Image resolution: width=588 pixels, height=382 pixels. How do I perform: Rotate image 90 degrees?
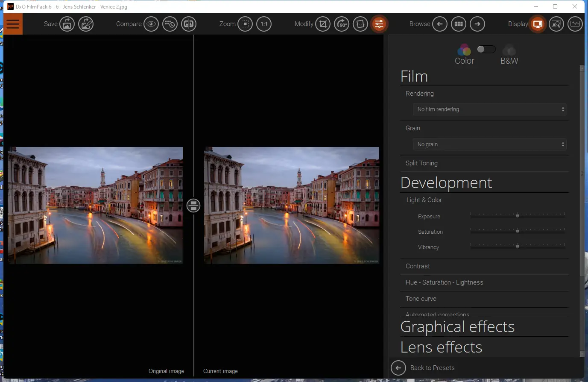(x=342, y=24)
